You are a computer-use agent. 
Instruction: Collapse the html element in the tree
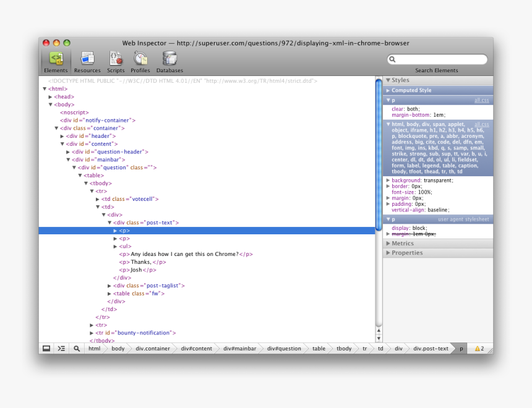click(44, 88)
